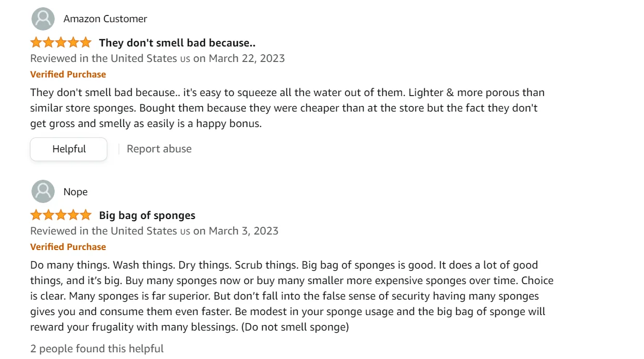Click the Verified Purchase label under the March 22 review
This screenshot has width=644, height=359.
pos(68,74)
